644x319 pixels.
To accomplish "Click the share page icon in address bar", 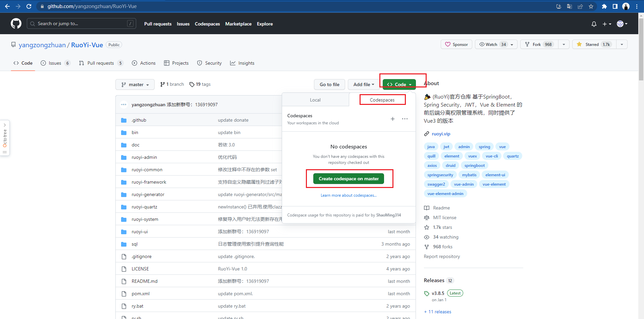I will click(x=580, y=6).
